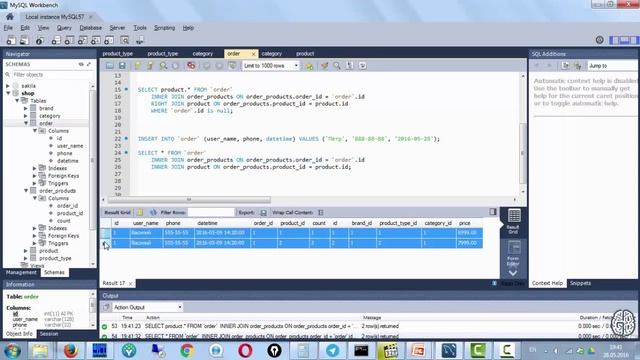640x360 pixels.
Task: Open the search table data tool
Action: click(124, 40)
